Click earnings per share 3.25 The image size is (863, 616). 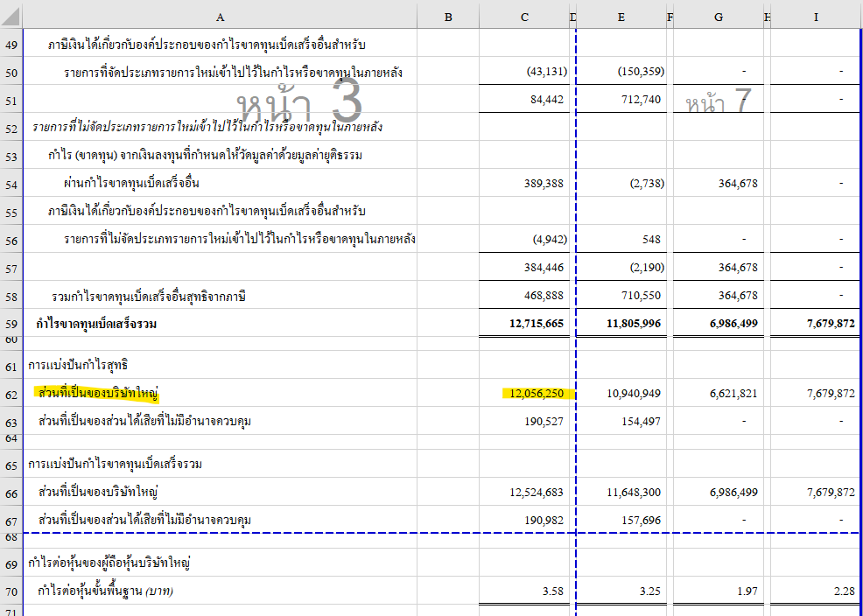click(621, 591)
